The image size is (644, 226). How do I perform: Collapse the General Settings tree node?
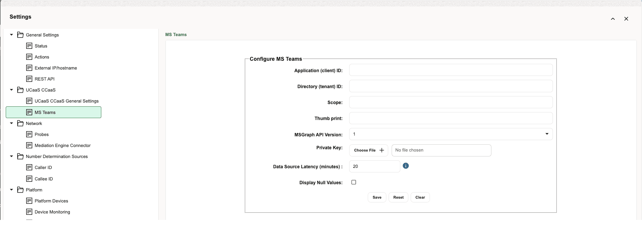pyautogui.click(x=11, y=35)
